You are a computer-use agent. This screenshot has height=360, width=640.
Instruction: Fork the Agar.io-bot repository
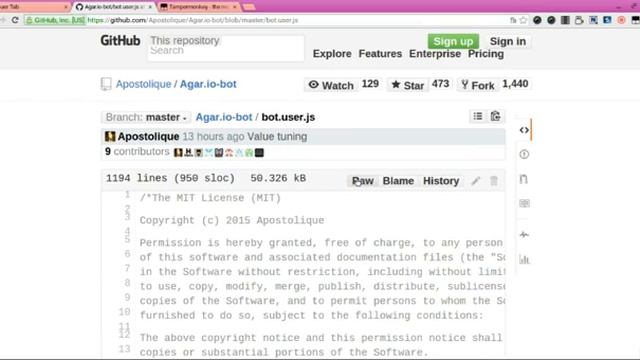(x=478, y=85)
